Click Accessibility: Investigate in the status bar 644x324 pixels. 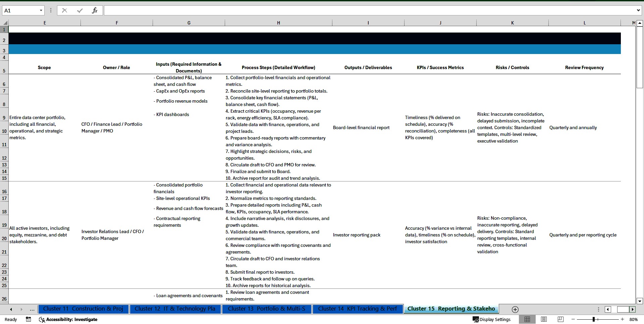(x=68, y=319)
